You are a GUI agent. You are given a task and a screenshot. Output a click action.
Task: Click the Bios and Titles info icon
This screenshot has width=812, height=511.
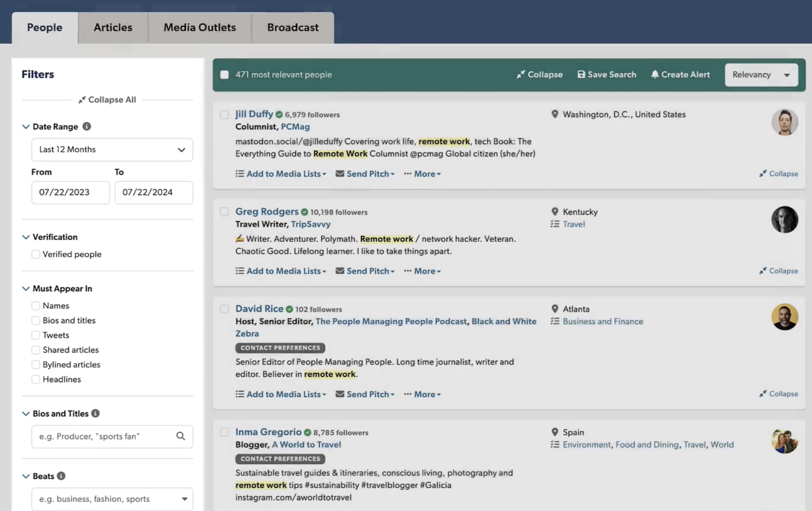coord(96,414)
